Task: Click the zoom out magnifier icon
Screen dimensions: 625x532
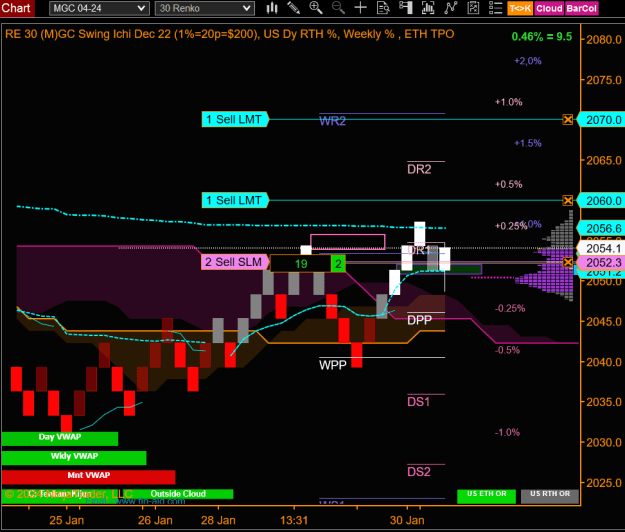Action: [338, 8]
